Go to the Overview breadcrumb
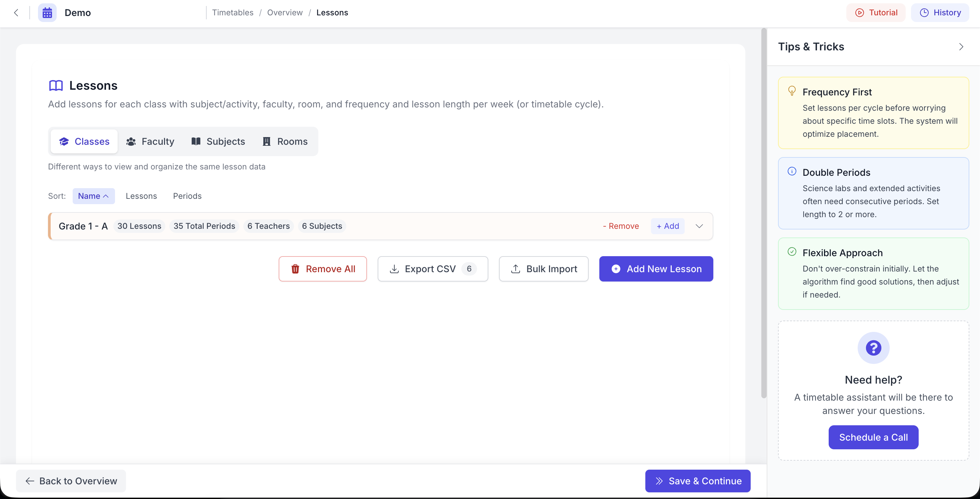 click(x=285, y=13)
